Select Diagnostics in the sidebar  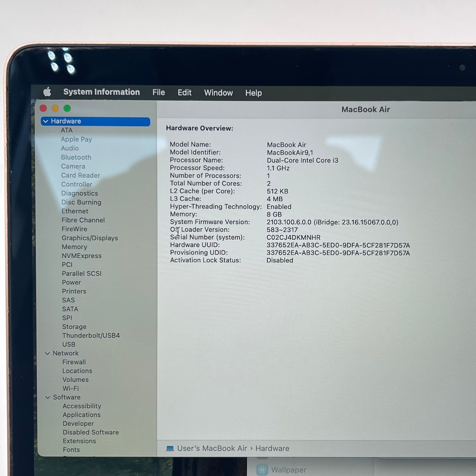[79, 193]
